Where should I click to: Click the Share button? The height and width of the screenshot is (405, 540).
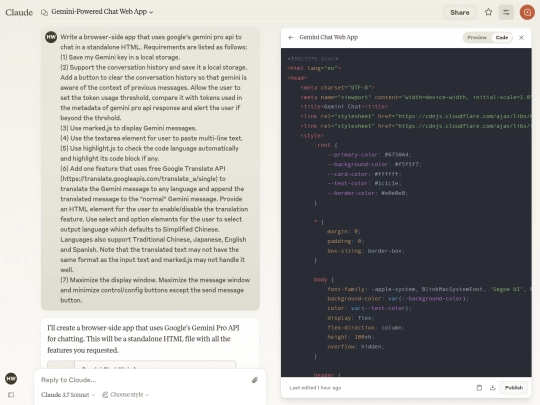coord(459,12)
